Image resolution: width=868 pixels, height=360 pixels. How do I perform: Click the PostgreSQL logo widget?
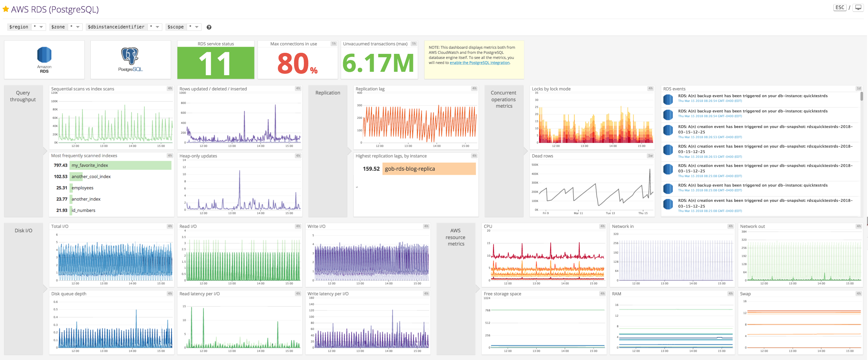pos(130,59)
